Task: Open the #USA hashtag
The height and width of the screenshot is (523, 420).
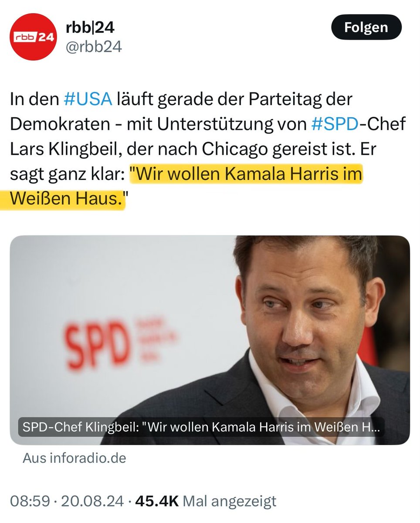Action: coord(88,100)
